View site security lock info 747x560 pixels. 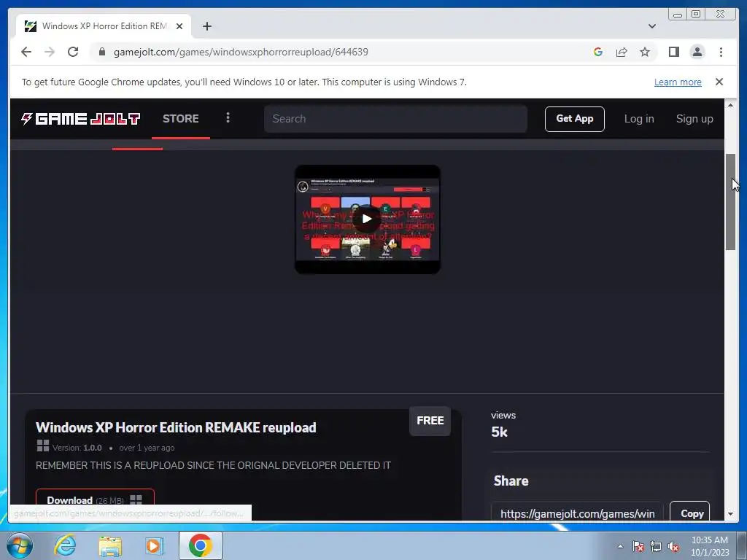tap(101, 52)
